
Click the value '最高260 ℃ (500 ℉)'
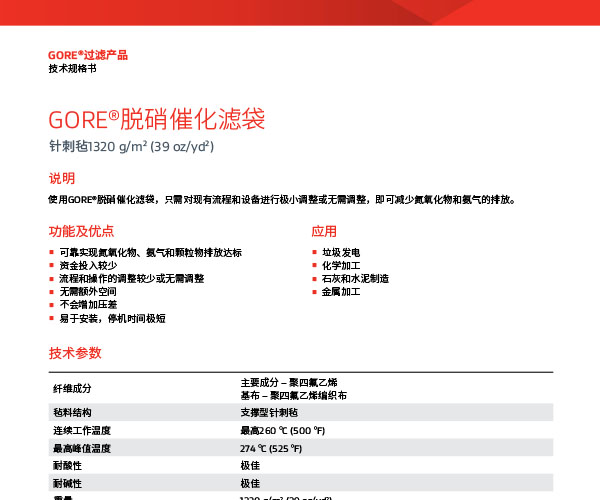point(283,430)
